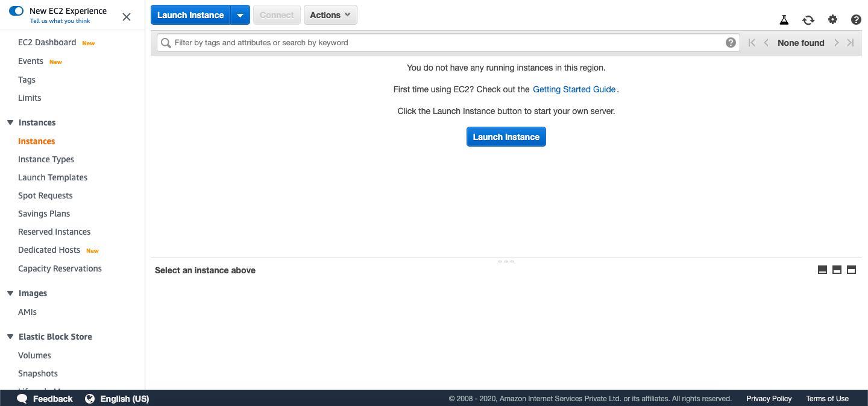The image size is (868, 406).
Task: Open Limits in sidebar
Action: tap(30, 98)
